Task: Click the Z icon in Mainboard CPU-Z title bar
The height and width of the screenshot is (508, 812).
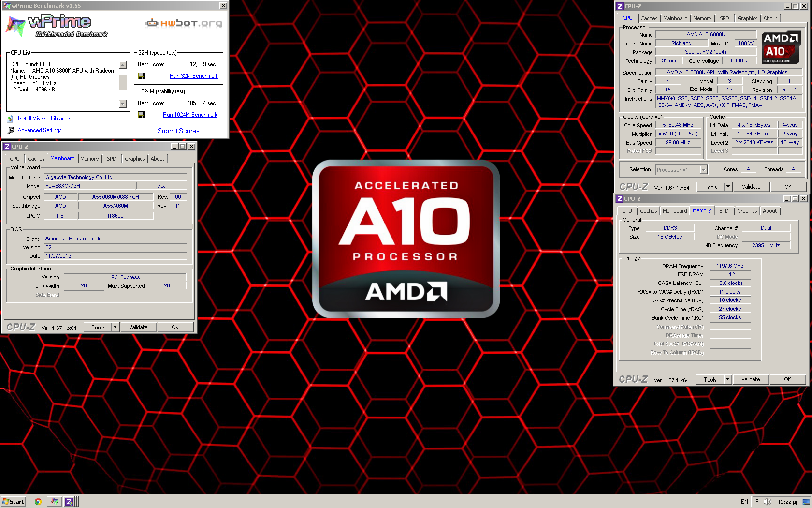Action: [7, 147]
